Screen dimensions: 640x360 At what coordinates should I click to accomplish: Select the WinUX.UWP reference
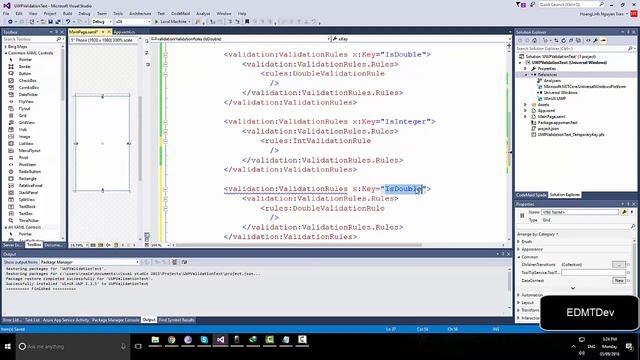pos(555,98)
